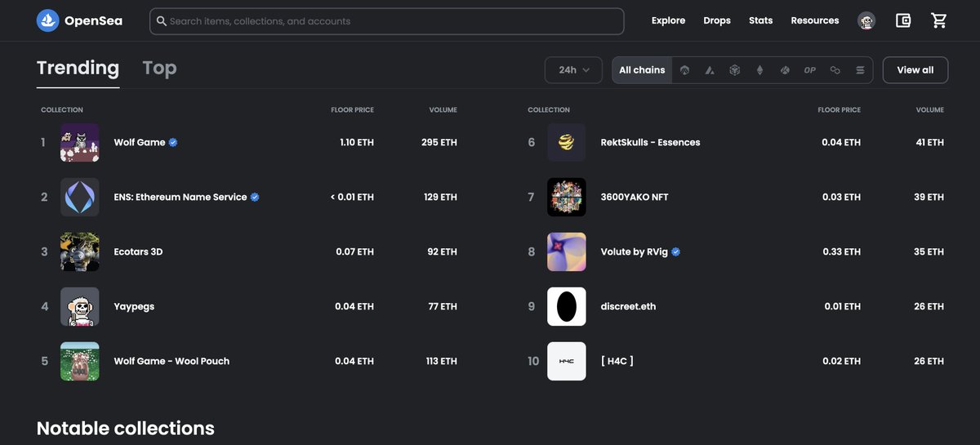Focus the search items input field
Screen dimensions: 980x445
(386, 21)
